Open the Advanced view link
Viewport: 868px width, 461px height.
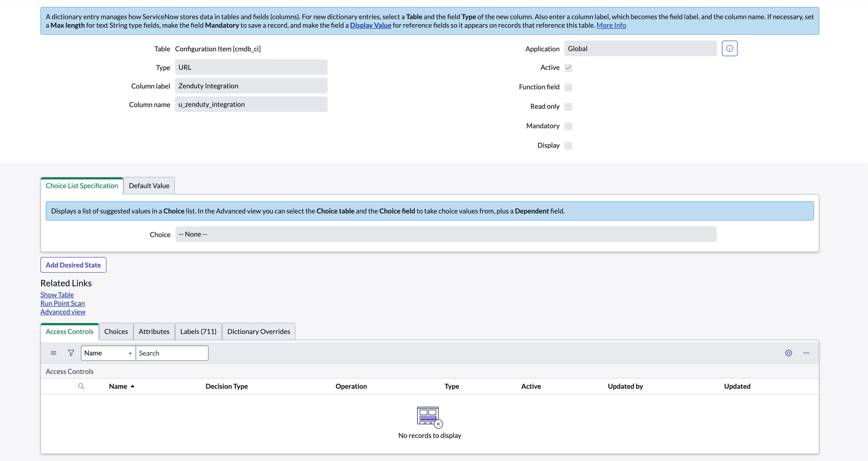click(63, 312)
